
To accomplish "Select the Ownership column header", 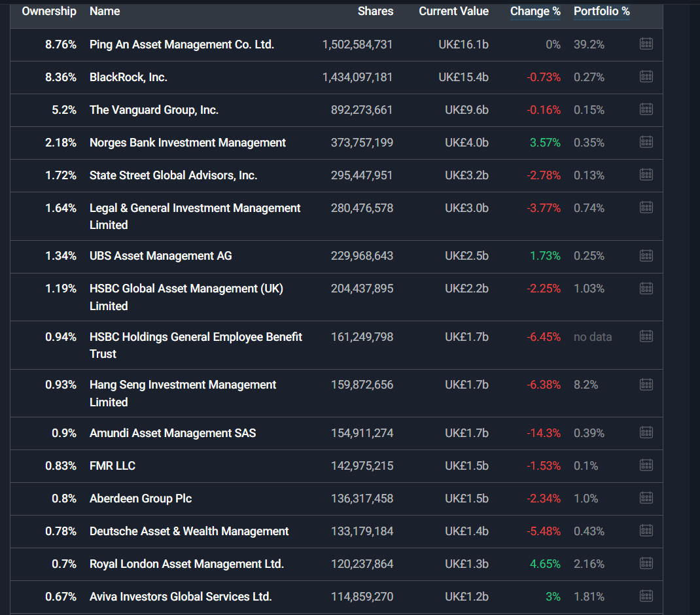I will click(x=49, y=12).
